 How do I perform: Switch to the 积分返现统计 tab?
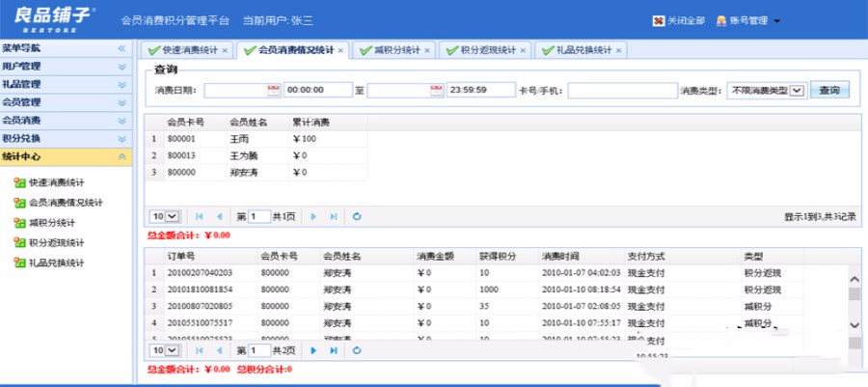pos(485,50)
